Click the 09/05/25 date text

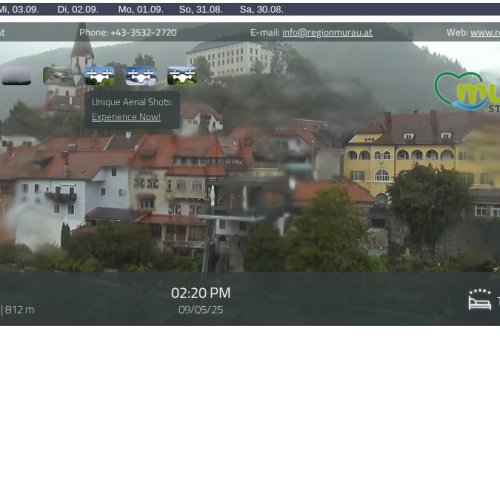(201, 310)
